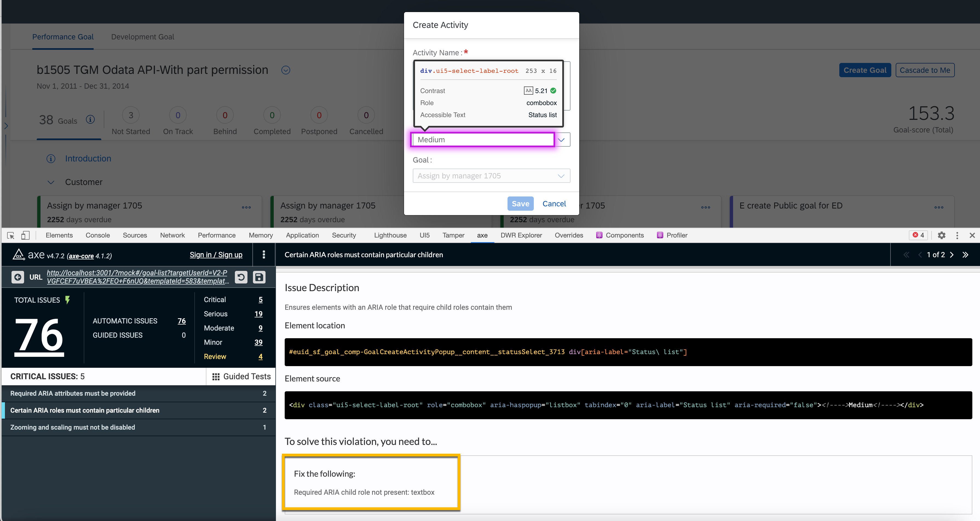Image resolution: width=980 pixels, height=521 pixels.
Task: Save the Create Activity dialog
Action: point(520,204)
